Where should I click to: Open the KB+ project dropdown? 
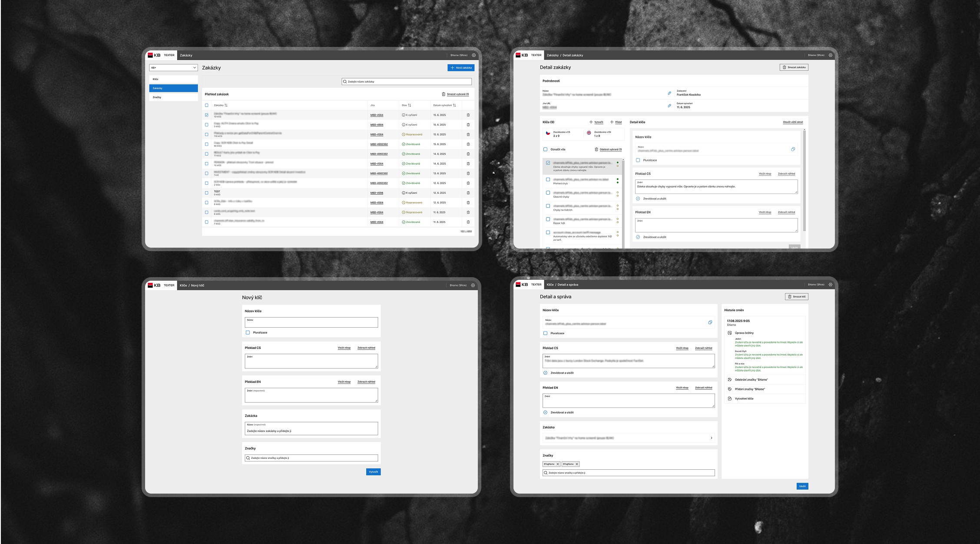coord(173,68)
